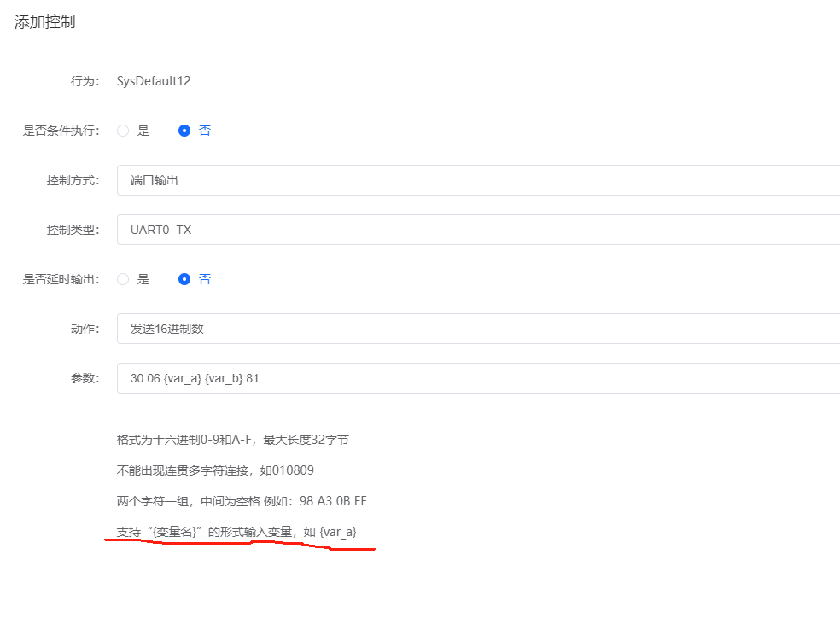The width and height of the screenshot is (840, 642).
Task: Click inside the 参数 input field
Action: pos(341,377)
